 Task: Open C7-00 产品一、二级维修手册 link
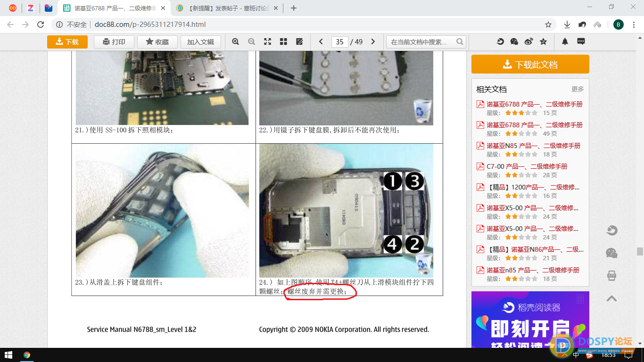527,166
